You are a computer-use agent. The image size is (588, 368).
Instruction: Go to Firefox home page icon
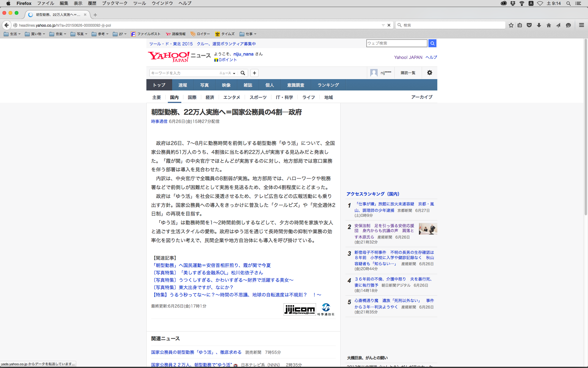click(x=548, y=25)
